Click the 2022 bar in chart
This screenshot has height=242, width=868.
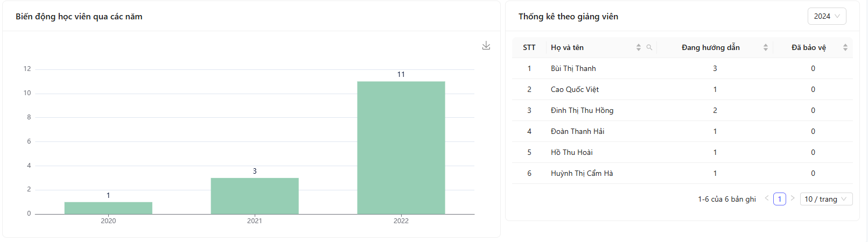[401, 148]
